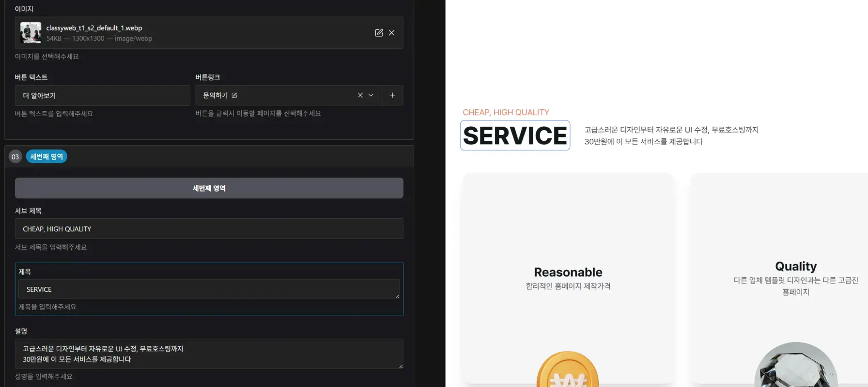Open the edit icon beside 문의하기
868x387 pixels.
pos(234,96)
